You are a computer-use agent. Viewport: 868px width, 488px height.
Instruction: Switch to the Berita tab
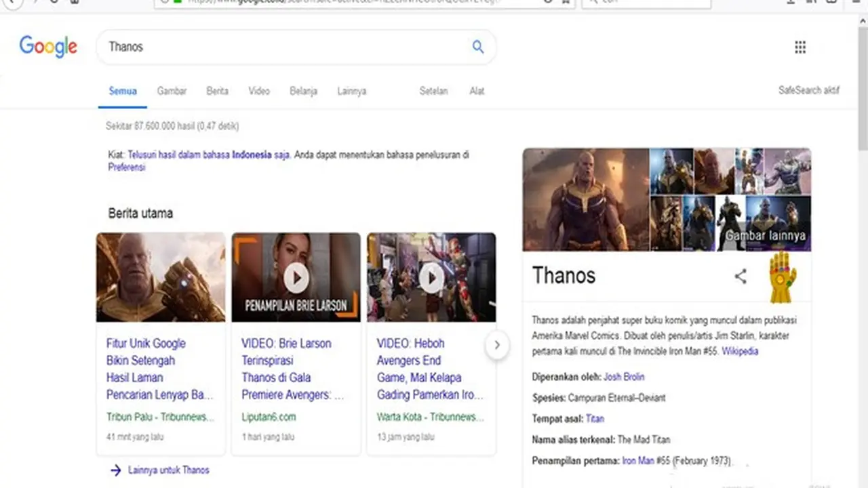pos(217,91)
